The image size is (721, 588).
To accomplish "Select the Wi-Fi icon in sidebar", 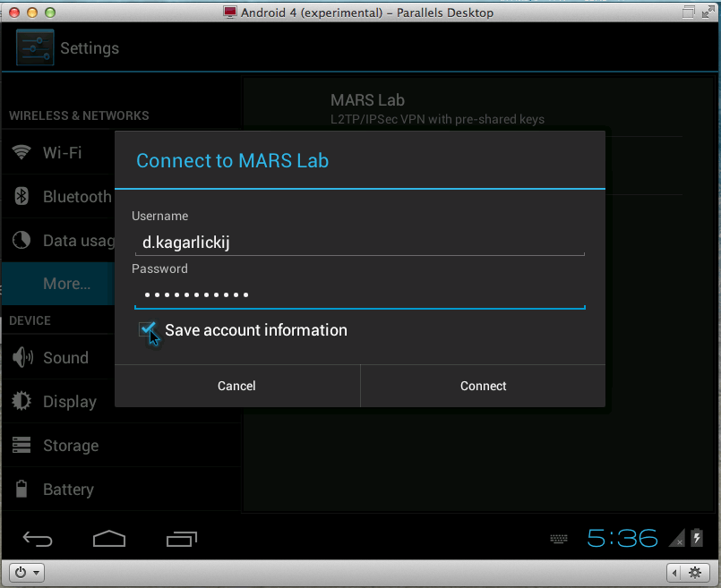I will (x=21, y=152).
